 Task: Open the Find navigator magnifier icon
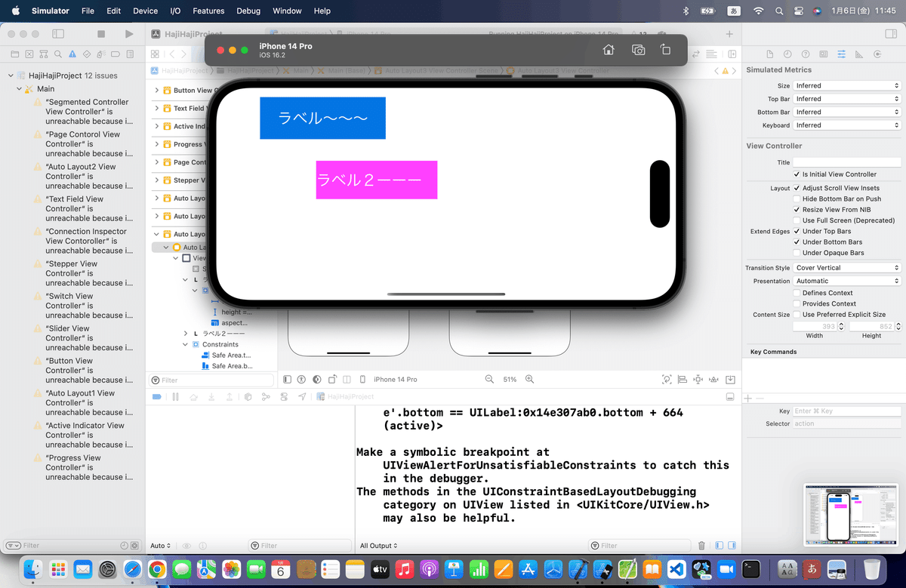[x=57, y=54]
